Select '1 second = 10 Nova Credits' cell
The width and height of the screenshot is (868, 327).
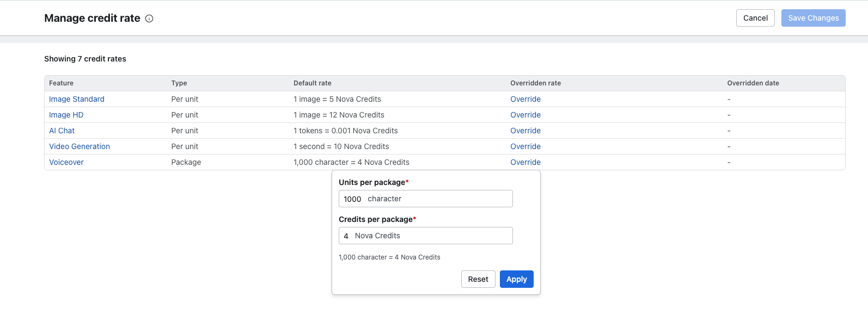click(x=341, y=146)
